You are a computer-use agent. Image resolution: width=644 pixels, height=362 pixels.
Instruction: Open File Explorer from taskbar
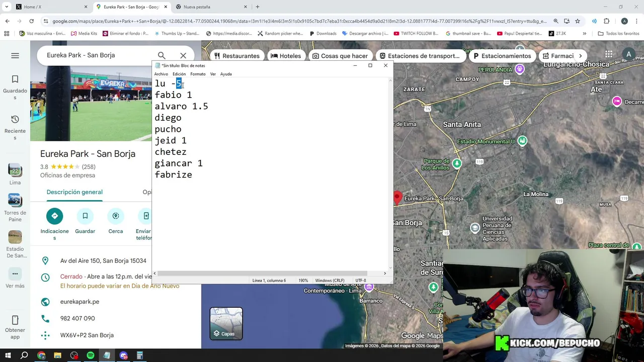click(57, 355)
